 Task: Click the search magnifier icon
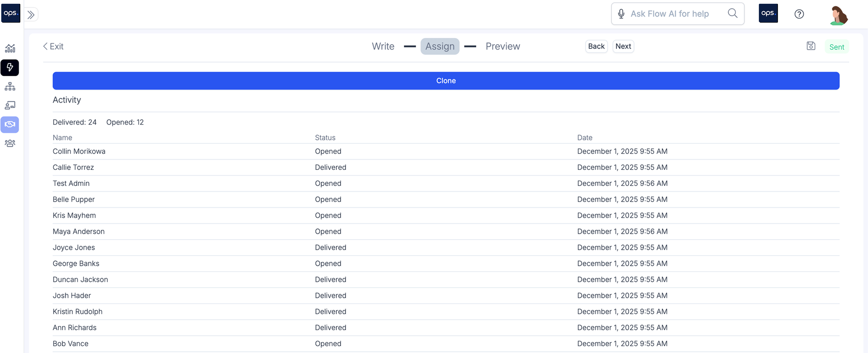(x=733, y=13)
